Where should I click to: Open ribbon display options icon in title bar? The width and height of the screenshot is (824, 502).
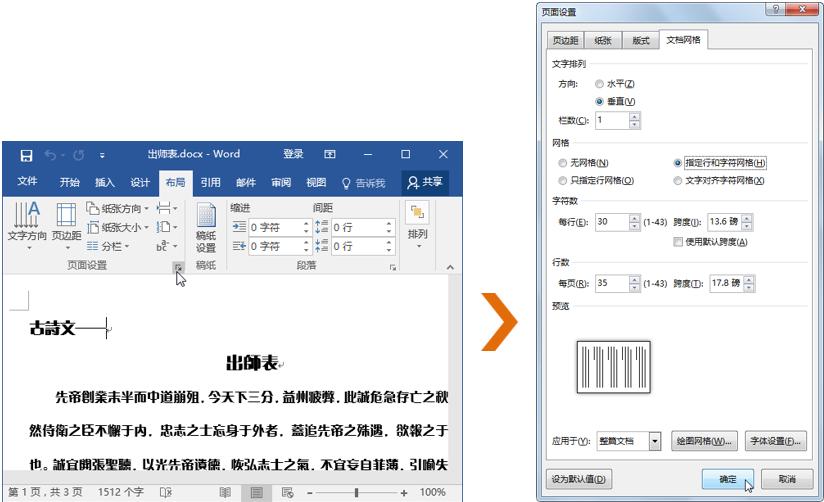(329, 154)
